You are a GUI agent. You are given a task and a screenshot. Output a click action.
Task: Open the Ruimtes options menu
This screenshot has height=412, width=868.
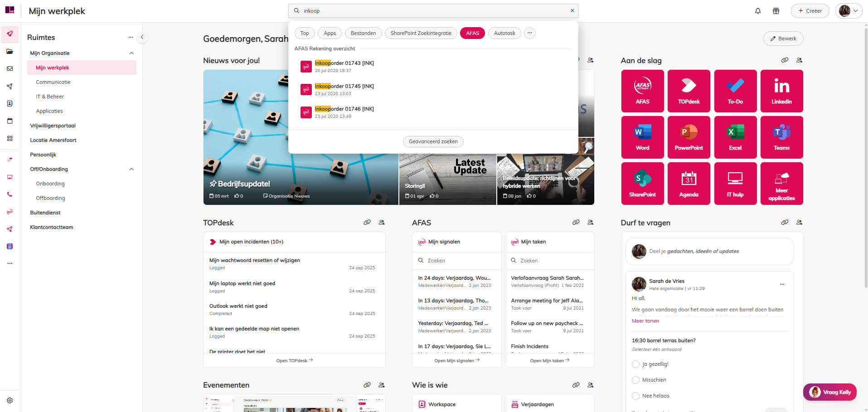(x=131, y=38)
